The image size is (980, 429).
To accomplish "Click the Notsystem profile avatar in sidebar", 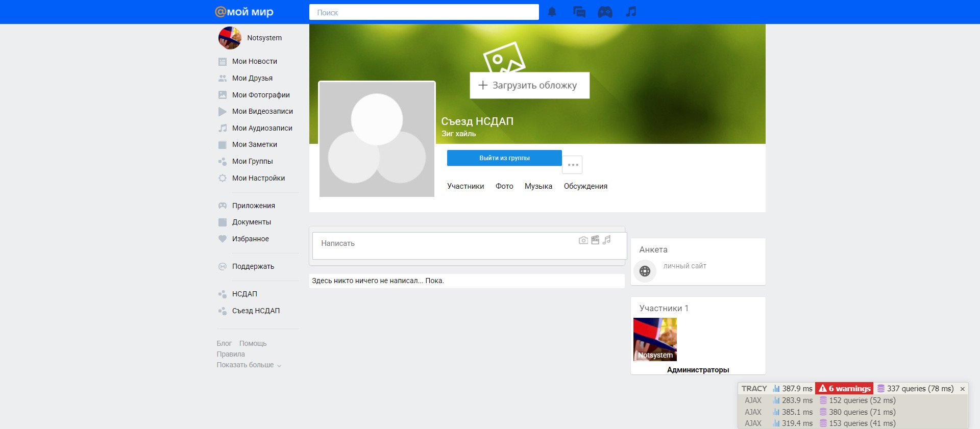I will click(x=230, y=38).
